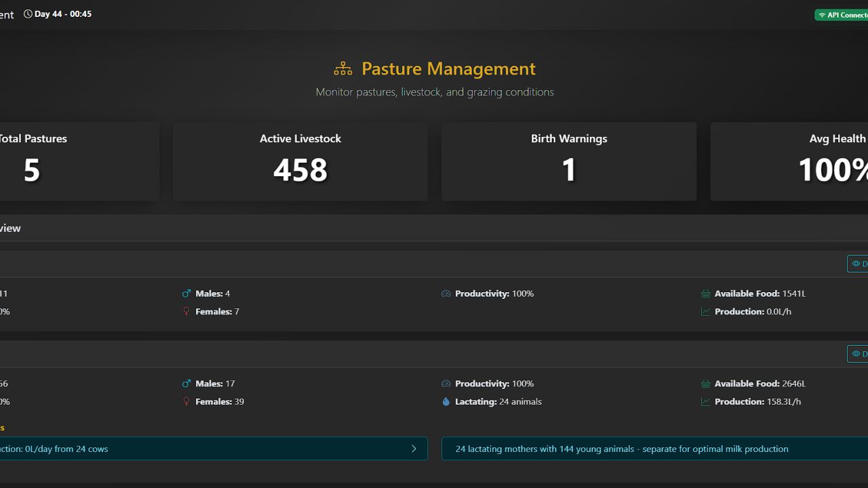The height and width of the screenshot is (488, 868).
Task: Select the Total Pastures stat card
Action: click(x=79, y=161)
